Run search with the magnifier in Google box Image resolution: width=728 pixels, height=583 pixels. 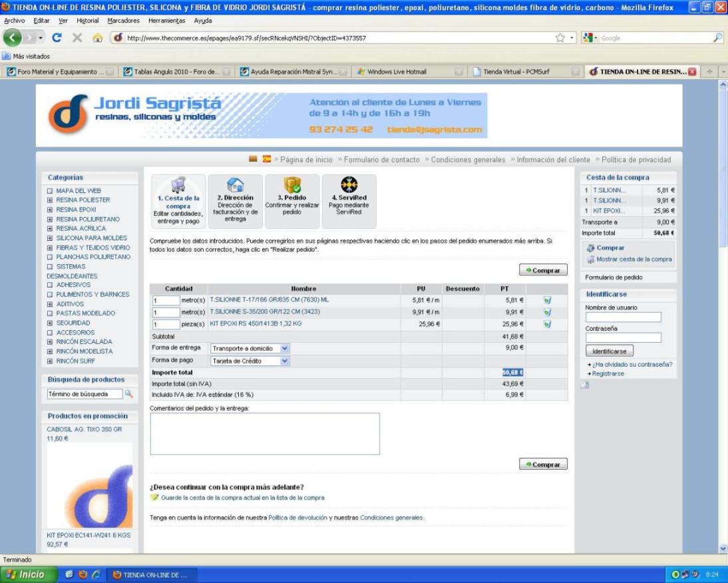[x=718, y=37]
